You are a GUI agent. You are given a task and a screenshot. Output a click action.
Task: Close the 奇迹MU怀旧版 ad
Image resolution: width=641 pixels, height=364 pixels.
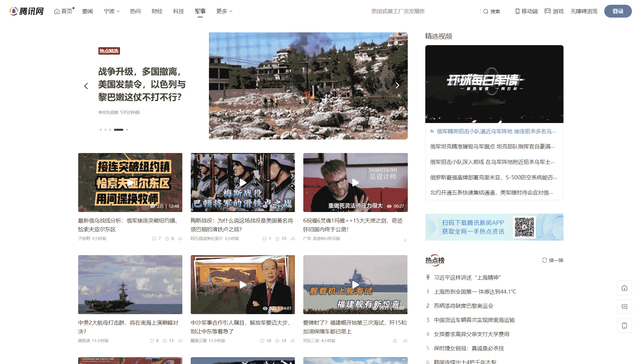405,240
